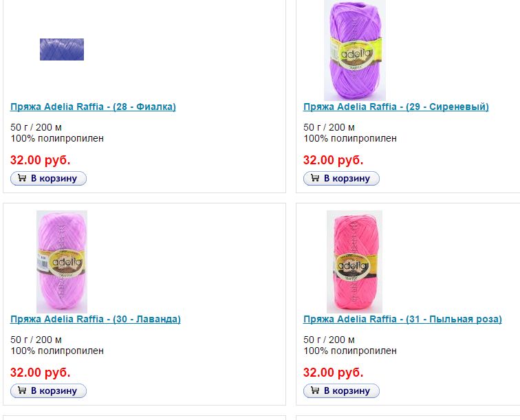The width and height of the screenshot is (520, 420).
Task: Open the Пряжа Adelia Raffia 28 - Фиалка link
Action: tap(93, 107)
